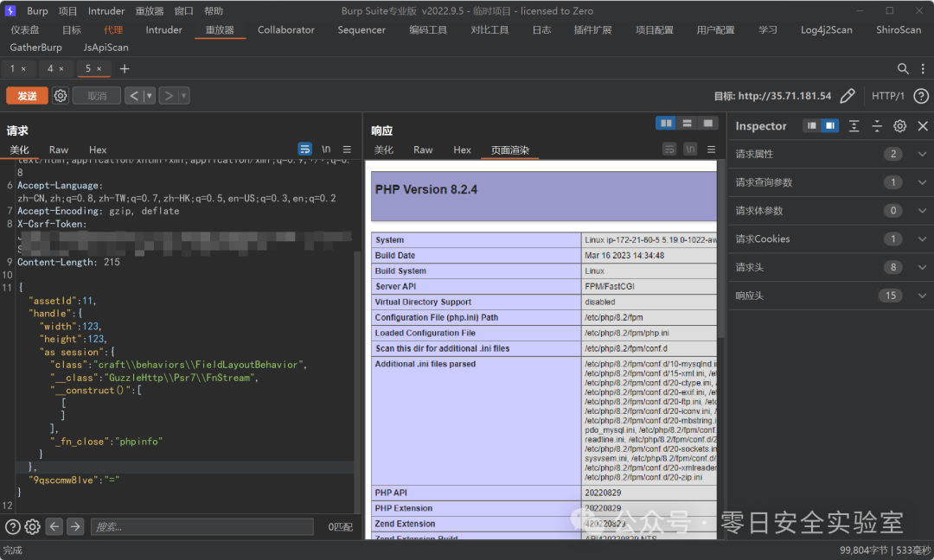934x560 pixels.
Task: Click HTTP/1 protocol toggle
Action: coord(887,96)
